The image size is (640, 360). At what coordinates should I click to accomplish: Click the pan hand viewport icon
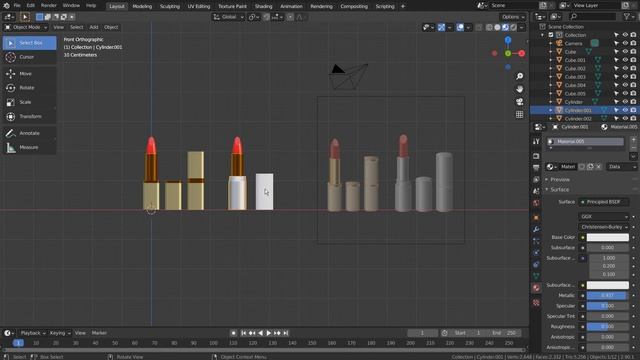point(520,89)
